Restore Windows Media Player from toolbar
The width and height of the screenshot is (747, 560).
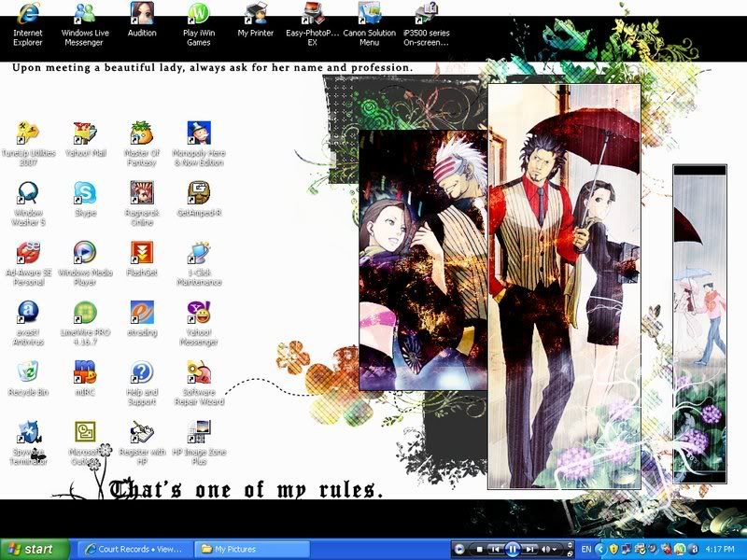(x=570, y=554)
